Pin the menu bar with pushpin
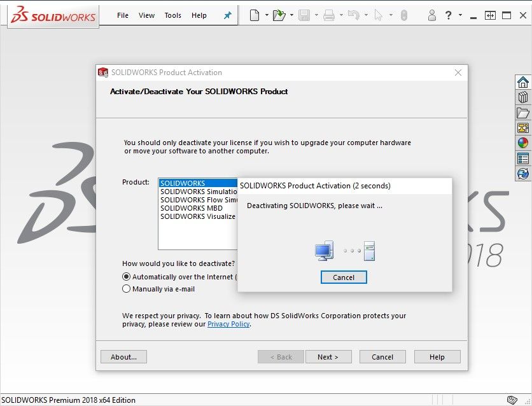The width and height of the screenshot is (532, 406). [227, 15]
